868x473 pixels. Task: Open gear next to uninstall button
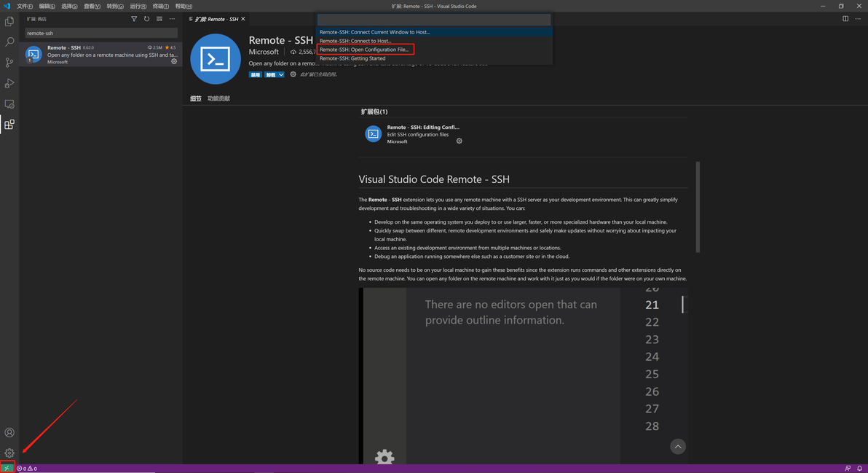pyautogui.click(x=293, y=74)
